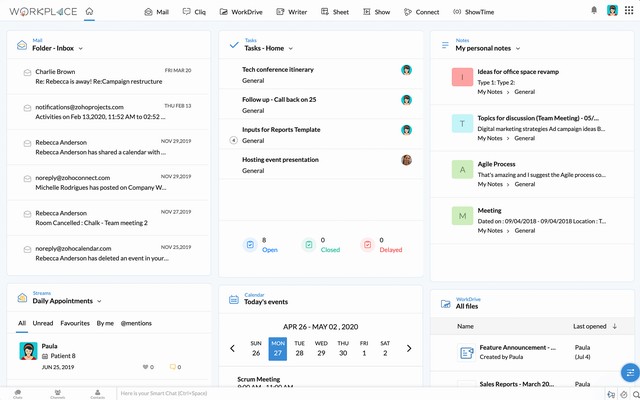
Task: Select the @mentions tab in Streams
Action: 136,323
